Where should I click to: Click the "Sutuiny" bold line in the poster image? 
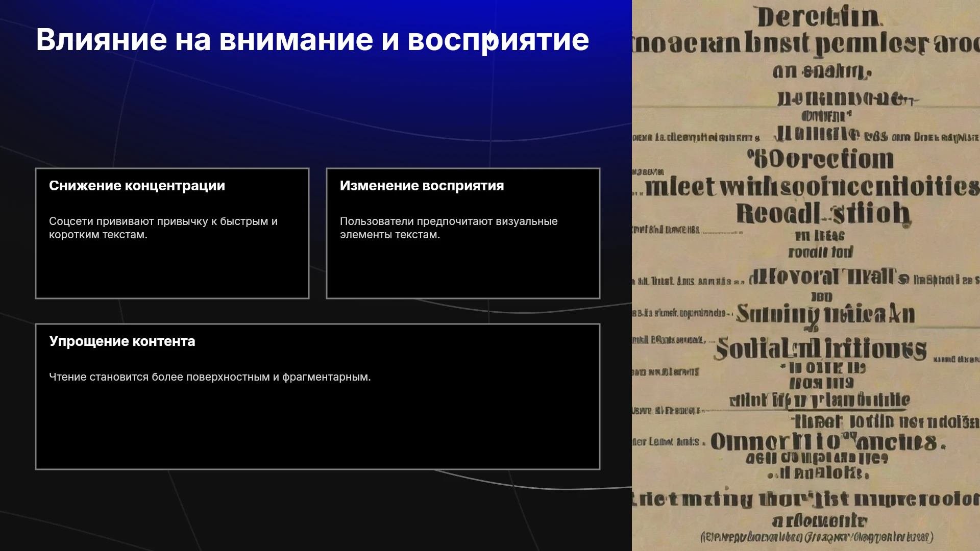click(x=825, y=314)
